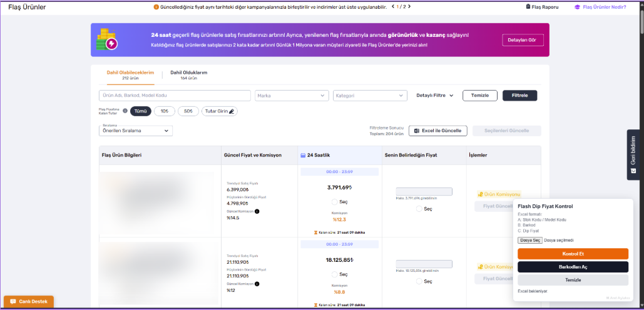Click the Güncel Fiyat ve Komisyon column header
This screenshot has height=310, width=644.
[253, 156]
